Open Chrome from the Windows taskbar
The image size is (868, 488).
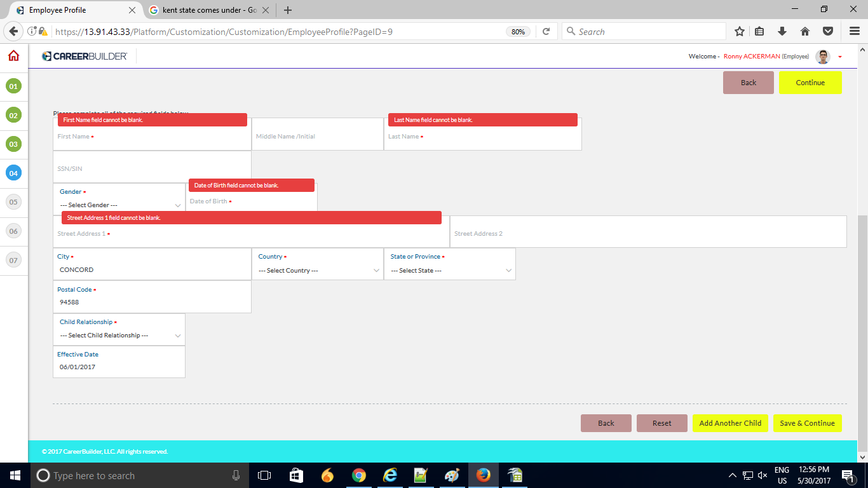click(x=359, y=475)
